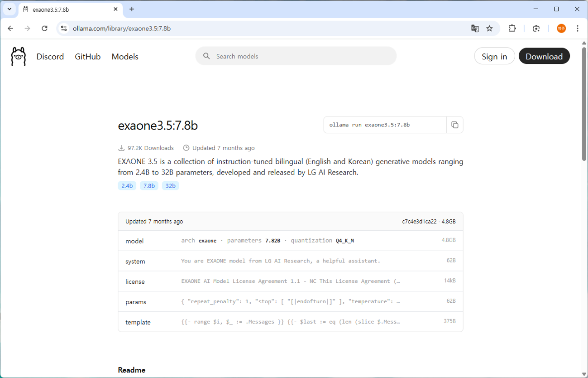Open the Discord link
588x378 pixels.
pyautogui.click(x=50, y=57)
